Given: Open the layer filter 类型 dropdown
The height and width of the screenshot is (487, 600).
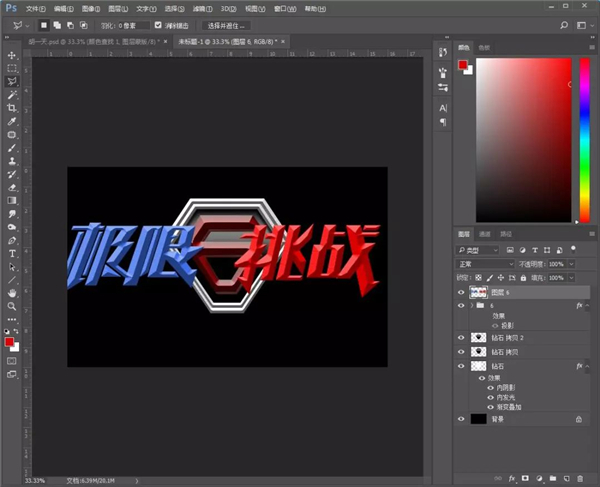Looking at the screenshot, I should coord(478,250).
